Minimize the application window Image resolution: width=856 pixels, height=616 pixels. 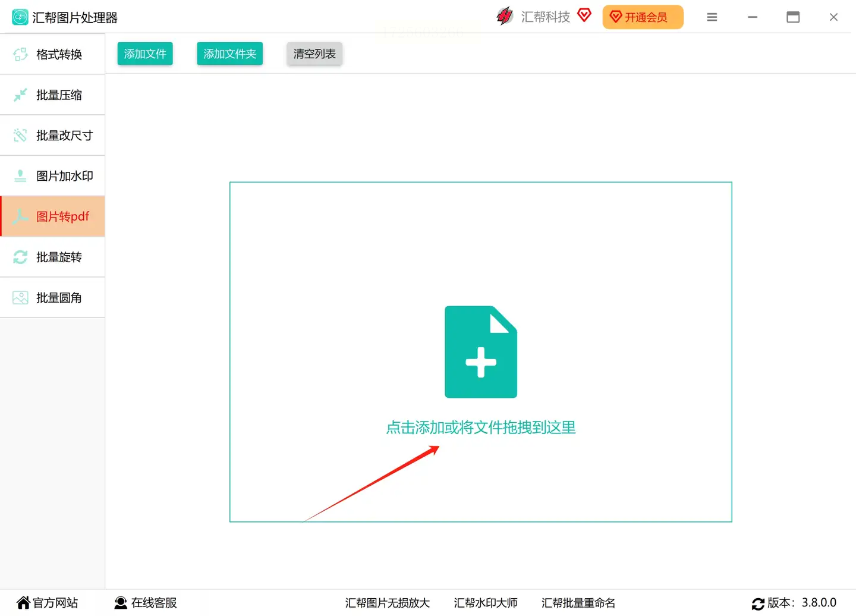[753, 17]
